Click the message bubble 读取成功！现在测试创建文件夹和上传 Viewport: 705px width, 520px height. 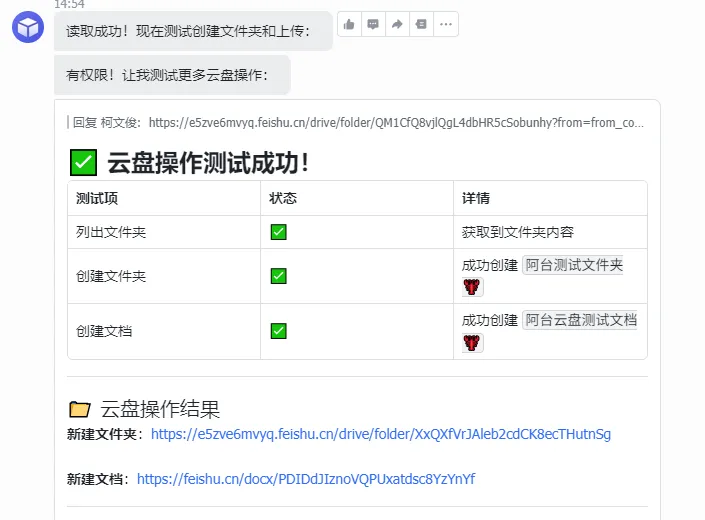193,31
